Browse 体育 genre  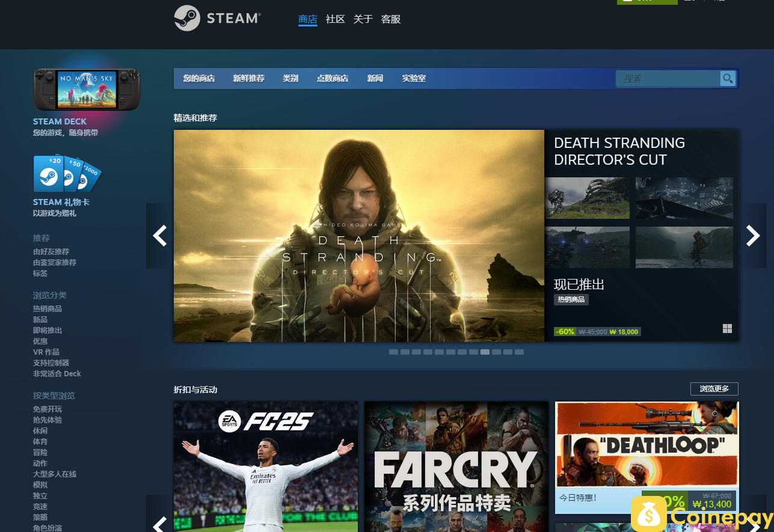(40, 441)
